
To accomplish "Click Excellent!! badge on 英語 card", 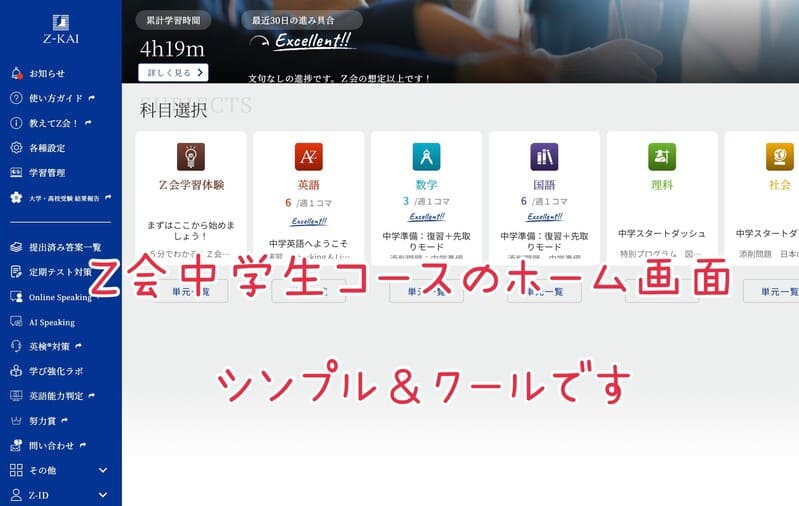I will pyautogui.click(x=309, y=221).
